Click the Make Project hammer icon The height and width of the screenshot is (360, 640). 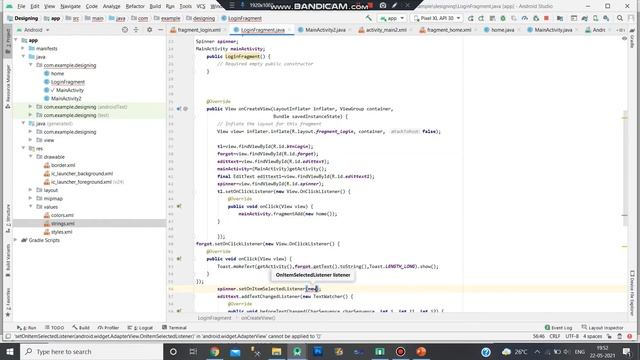369,18
